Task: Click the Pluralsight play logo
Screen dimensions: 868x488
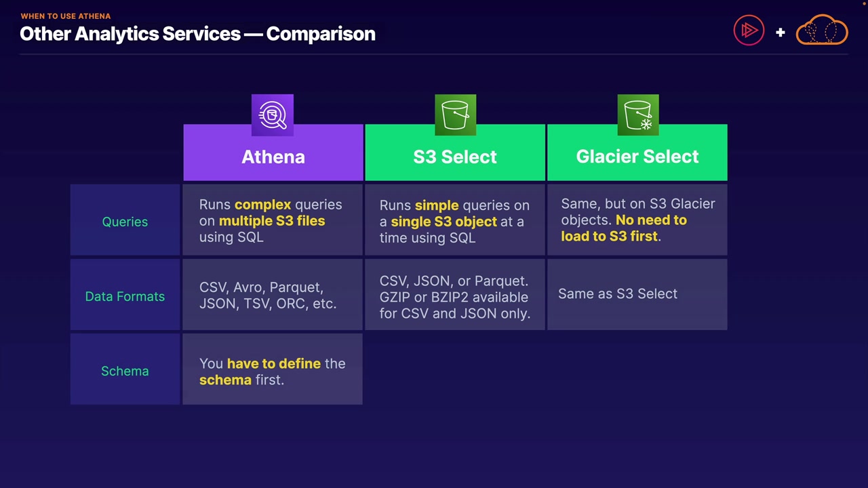Action: coord(749,30)
